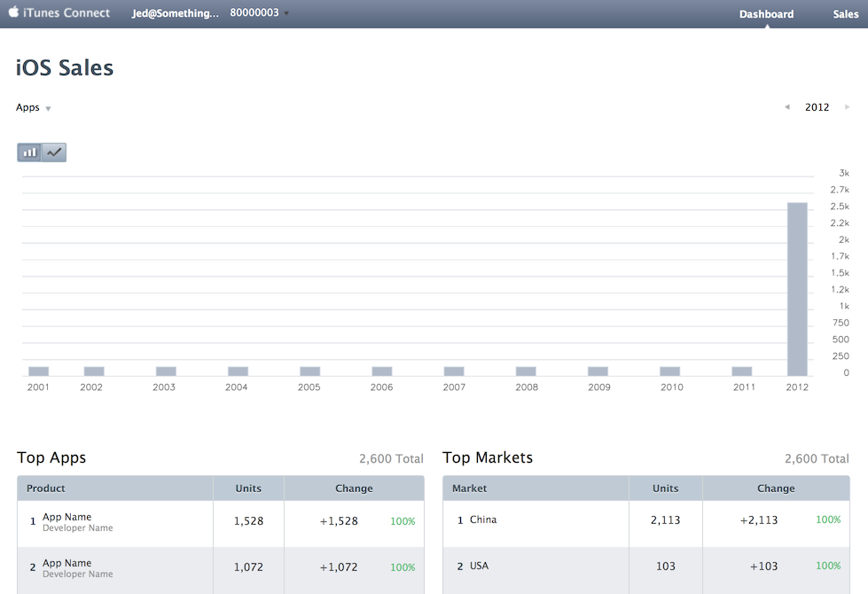The width and height of the screenshot is (868, 594).
Task: Click the previous year arrow beside 2012
Action: click(786, 106)
